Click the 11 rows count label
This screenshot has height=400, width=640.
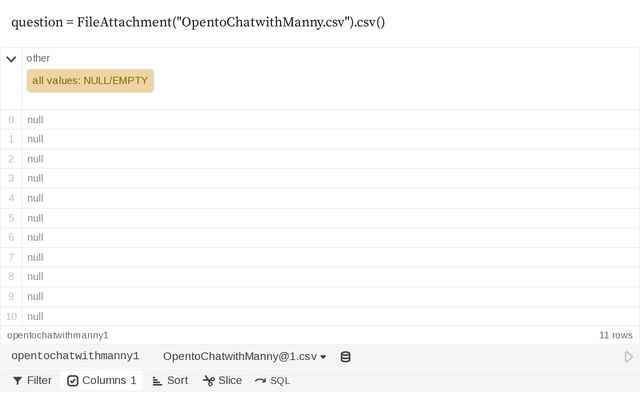pos(615,335)
